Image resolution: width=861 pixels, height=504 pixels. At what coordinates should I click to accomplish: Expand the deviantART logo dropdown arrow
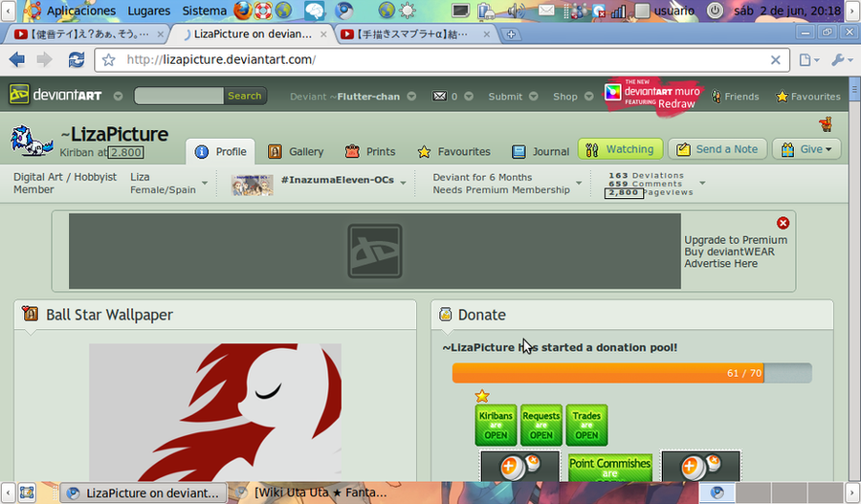pos(118,96)
